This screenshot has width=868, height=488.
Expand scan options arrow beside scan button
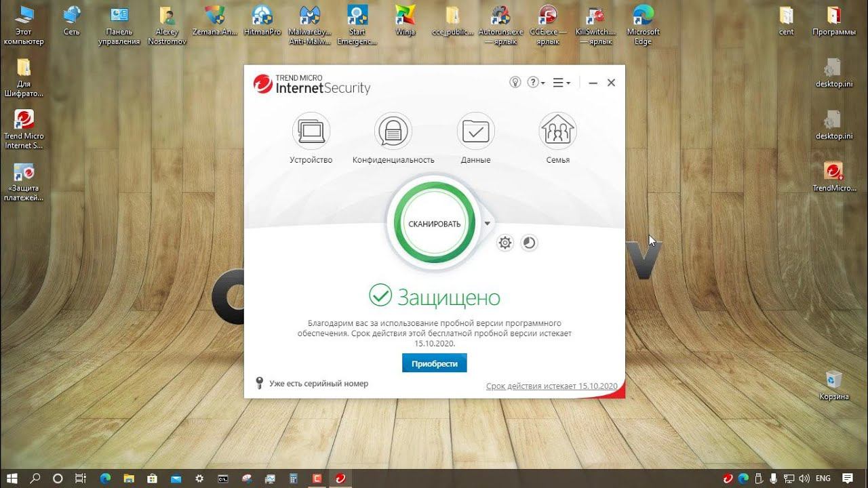click(x=487, y=223)
